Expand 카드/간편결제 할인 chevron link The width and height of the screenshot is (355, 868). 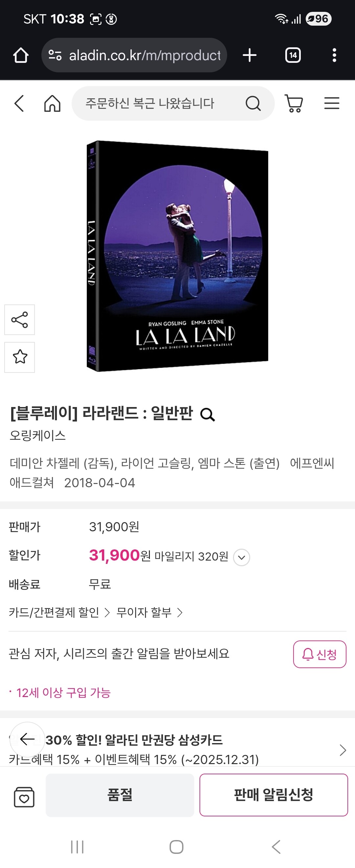coord(59,612)
